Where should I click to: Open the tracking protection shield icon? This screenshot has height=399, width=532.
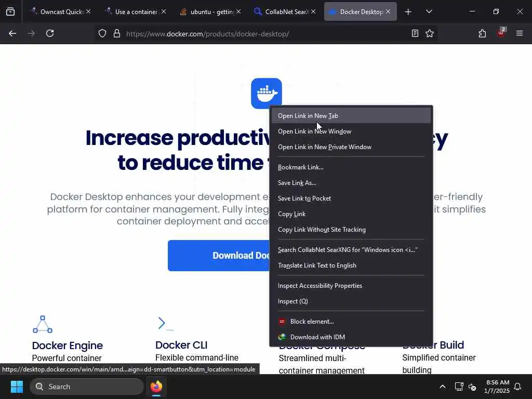pos(102,33)
